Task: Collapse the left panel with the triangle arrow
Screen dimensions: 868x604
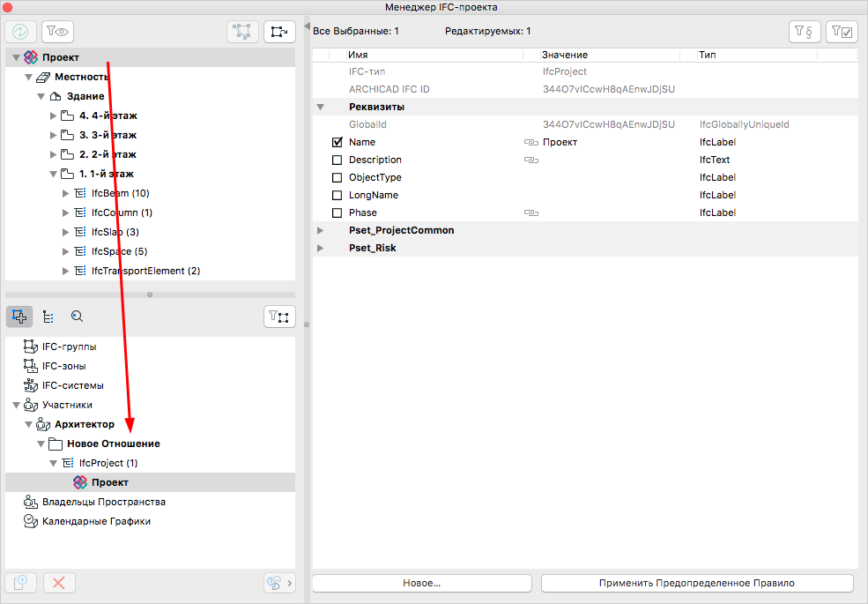Action: (x=307, y=26)
